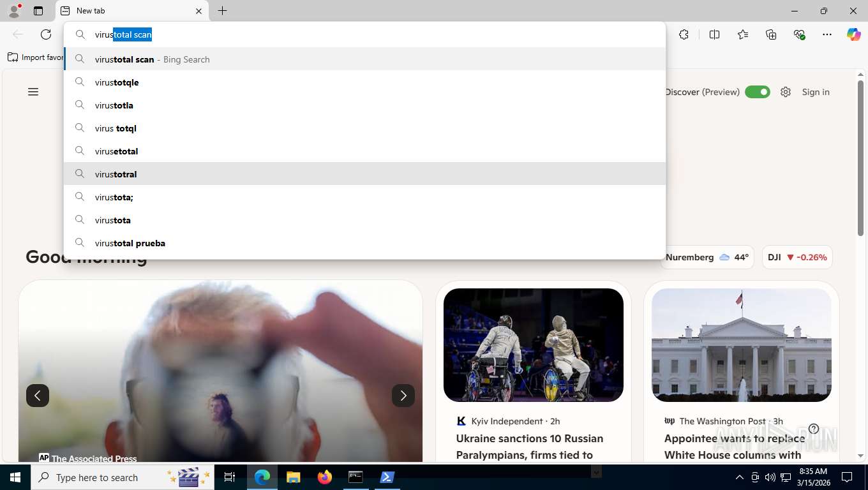Open the Split screen icon
This screenshot has width=868, height=490.
(x=714, y=34)
